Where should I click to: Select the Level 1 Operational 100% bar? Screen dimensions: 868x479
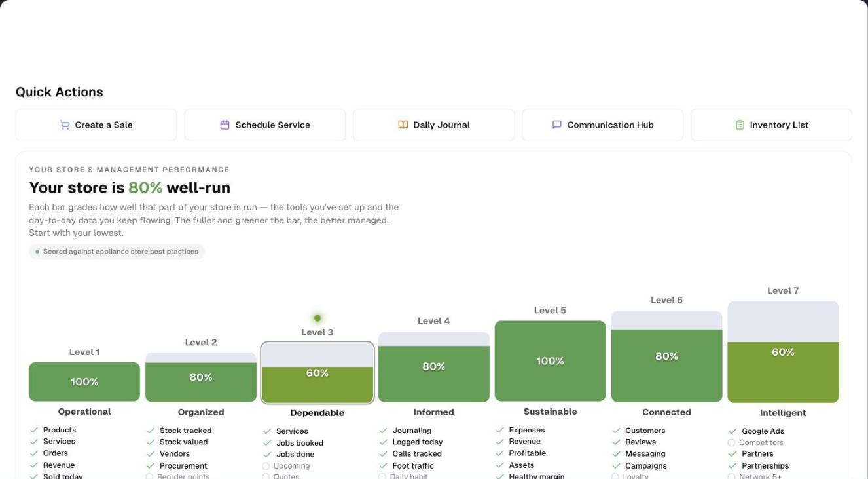[x=84, y=382]
